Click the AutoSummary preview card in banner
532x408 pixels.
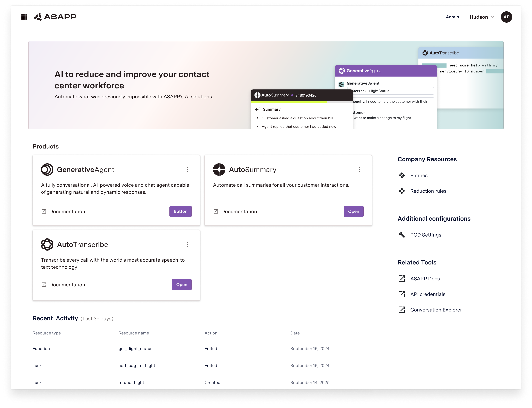(302, 109)
